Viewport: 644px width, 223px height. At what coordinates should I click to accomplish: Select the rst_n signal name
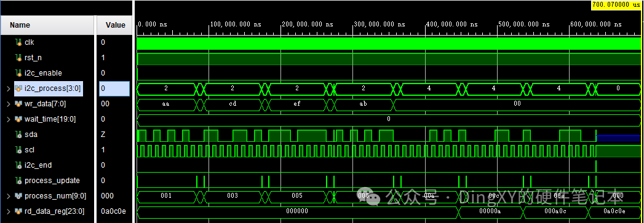[33, 58]
